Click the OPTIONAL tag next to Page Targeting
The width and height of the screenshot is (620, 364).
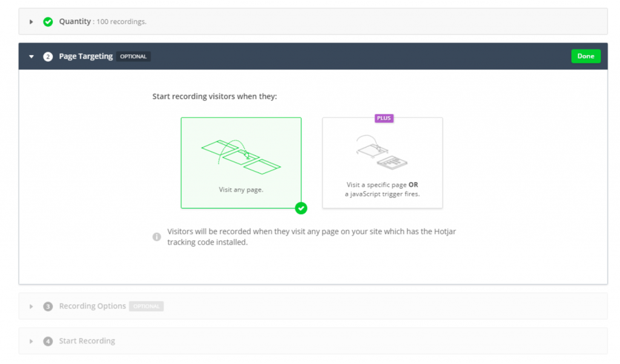tap(133, 56)
